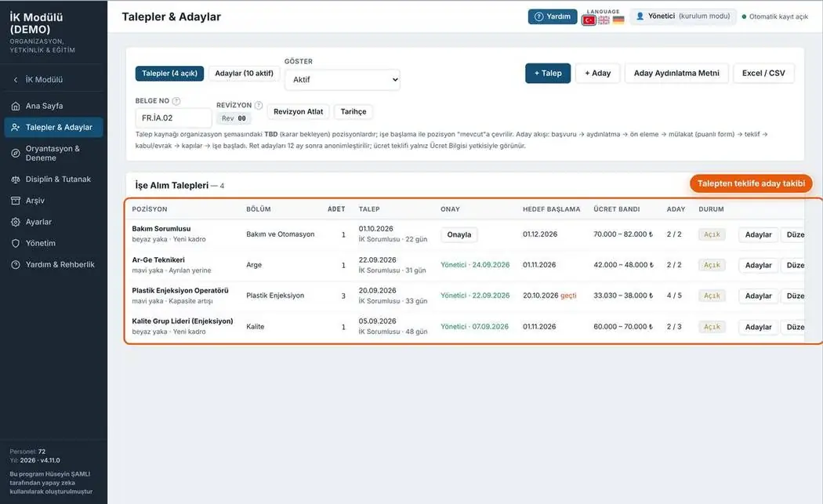
Task: Add a new candidate with + Aday
Action: coord(598,74)
